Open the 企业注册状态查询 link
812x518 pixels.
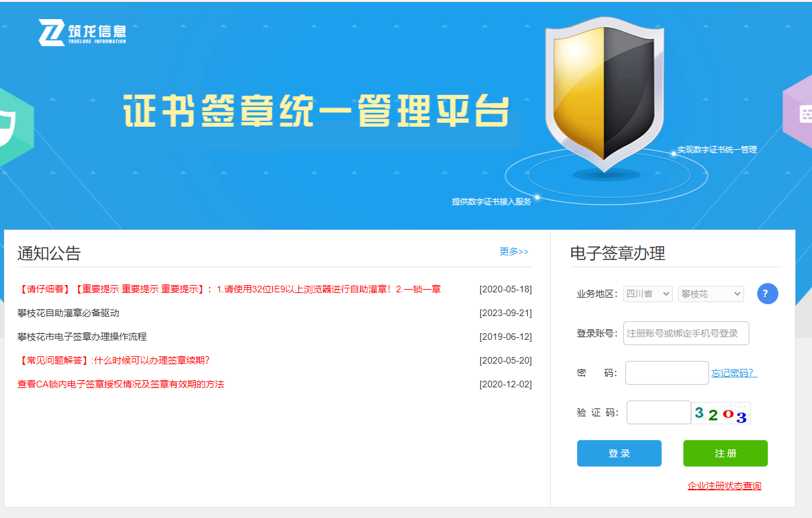click(724, 486)
